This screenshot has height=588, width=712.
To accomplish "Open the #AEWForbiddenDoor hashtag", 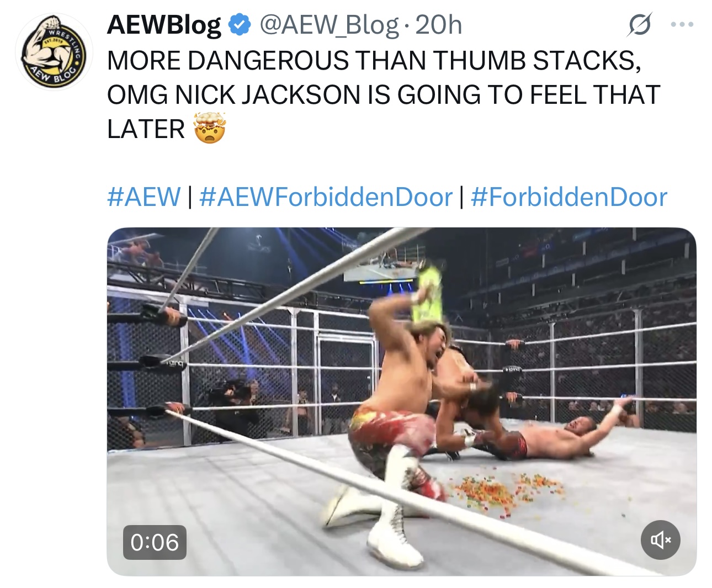I will [326, 197].
